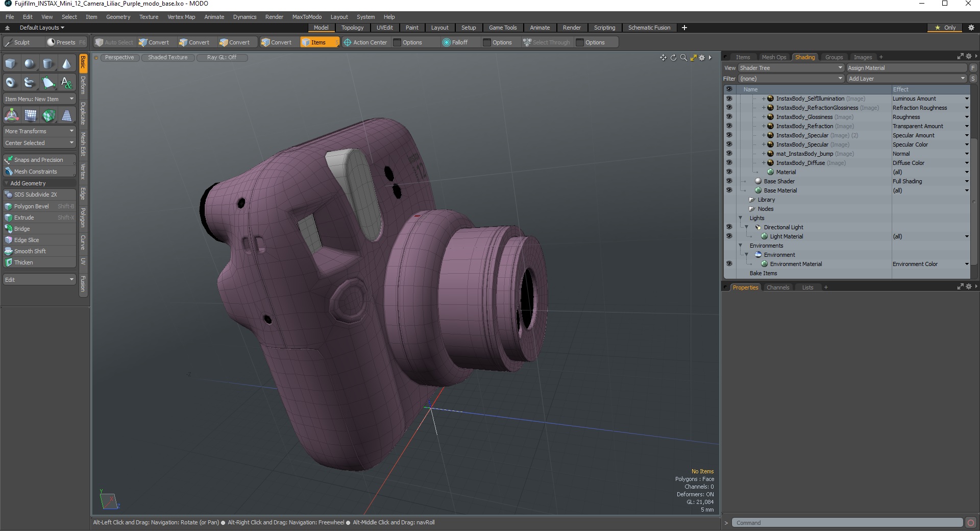This screenshot has height=531, width=980.
Task: Click the Edge Slice tool
Action: [39, 240]
